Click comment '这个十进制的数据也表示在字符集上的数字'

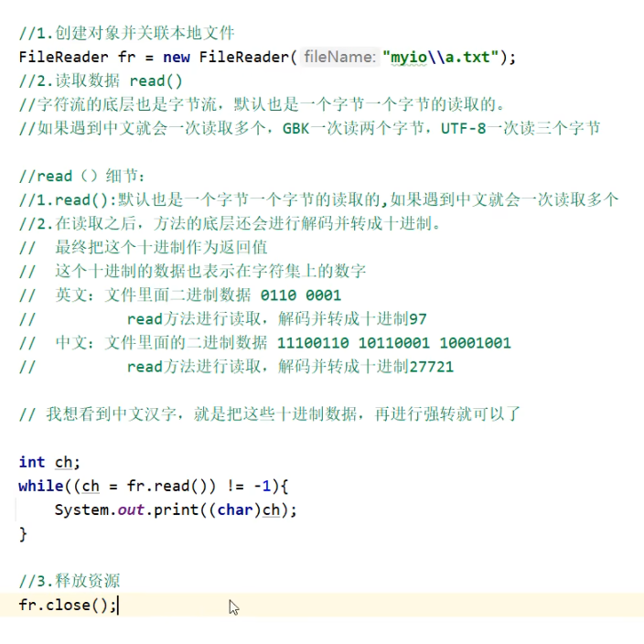click(x=210, y=272)
